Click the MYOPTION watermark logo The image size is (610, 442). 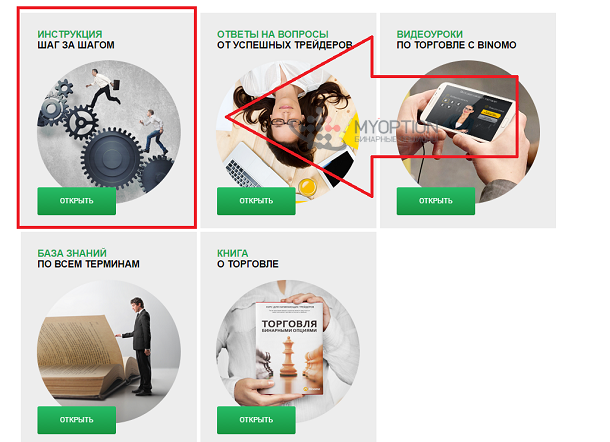click(364, 130)
